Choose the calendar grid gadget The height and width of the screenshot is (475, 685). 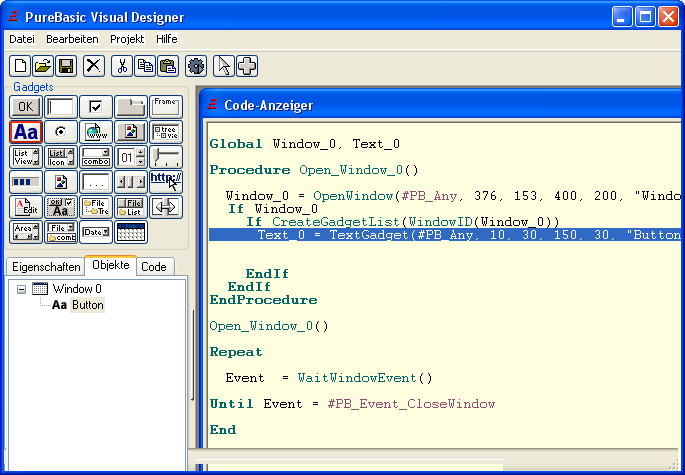(x=131, y=232)
